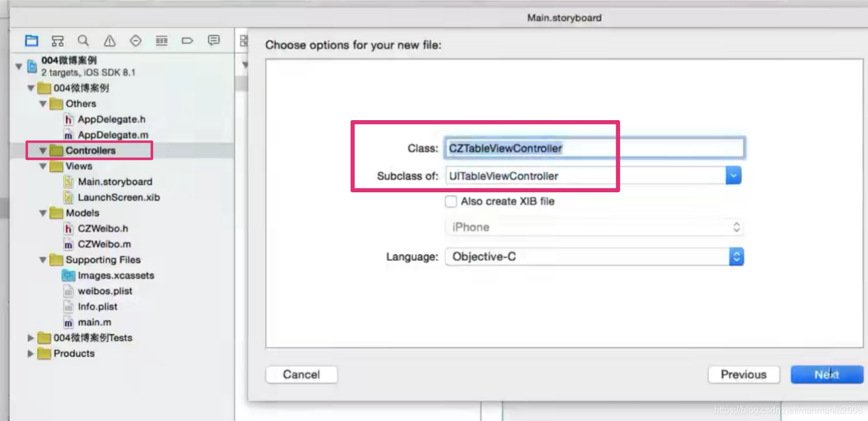Select Images.xcassets file name
The width and height of the screenshot is (868, 421).
(x=116, y=275)
